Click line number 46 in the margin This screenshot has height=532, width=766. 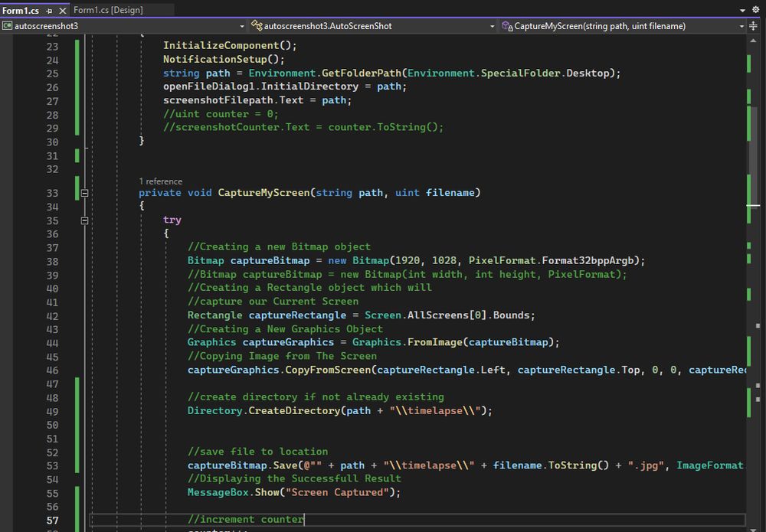pos(52,370)
